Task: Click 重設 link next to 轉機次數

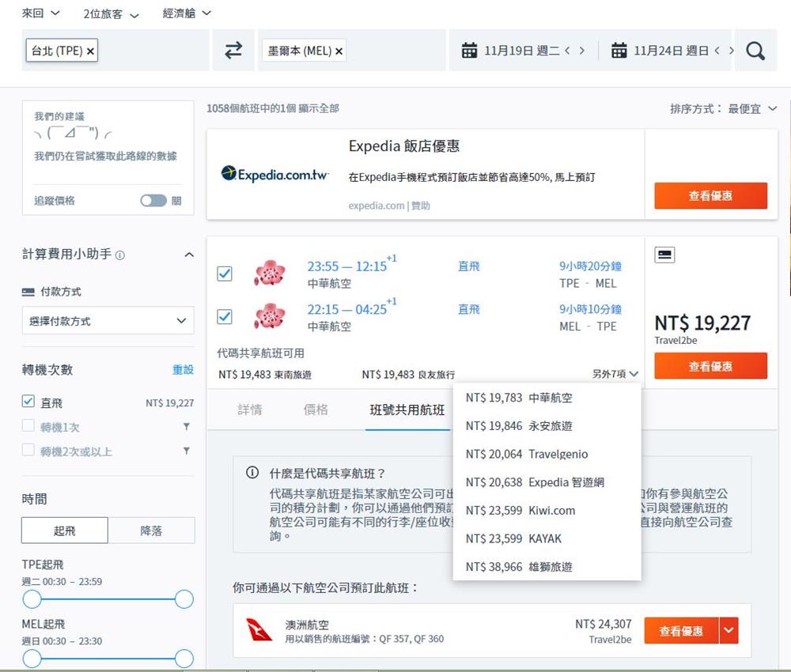Action: click(183, 369)
